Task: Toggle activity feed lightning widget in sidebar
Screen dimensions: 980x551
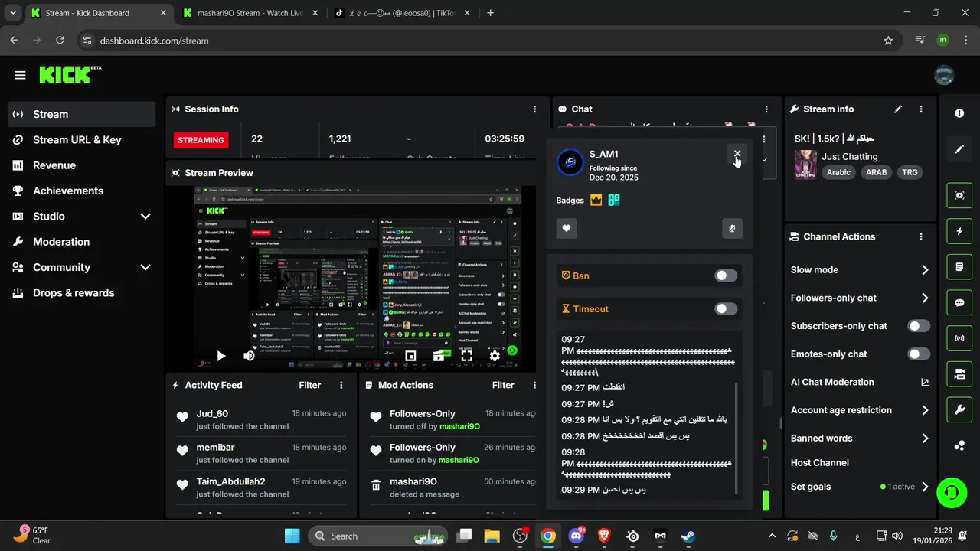Action: (959, 231)
